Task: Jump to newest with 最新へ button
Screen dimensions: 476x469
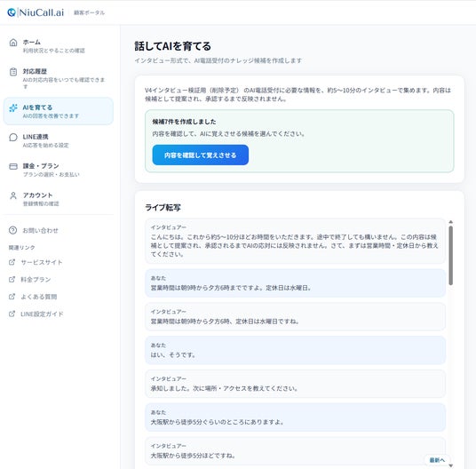Action: (x=437, y=460)
